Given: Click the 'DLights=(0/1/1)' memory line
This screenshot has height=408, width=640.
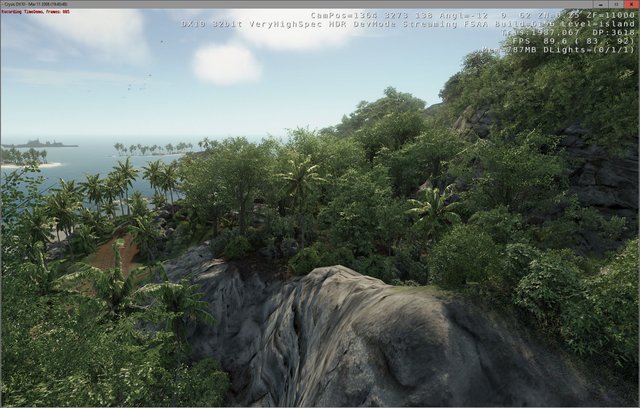Looking at the screenshot, I should (x=559, y=50).
